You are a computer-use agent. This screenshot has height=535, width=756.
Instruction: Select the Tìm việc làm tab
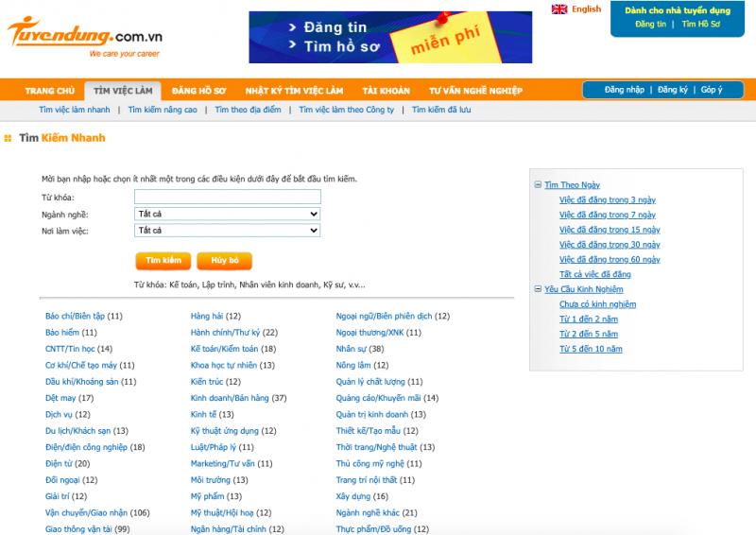pyautogui.click(x=123, y=91)
